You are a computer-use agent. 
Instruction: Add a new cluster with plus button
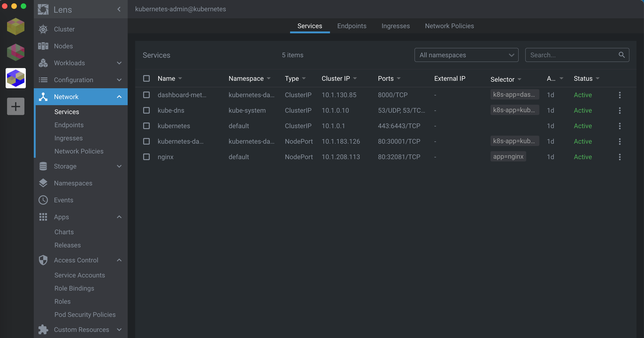15,106
